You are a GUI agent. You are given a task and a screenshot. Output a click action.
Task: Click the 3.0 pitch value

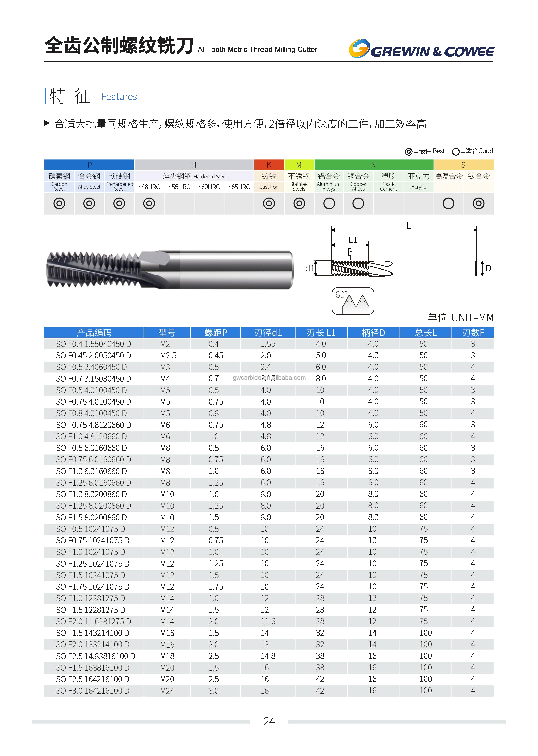point(214,691)
